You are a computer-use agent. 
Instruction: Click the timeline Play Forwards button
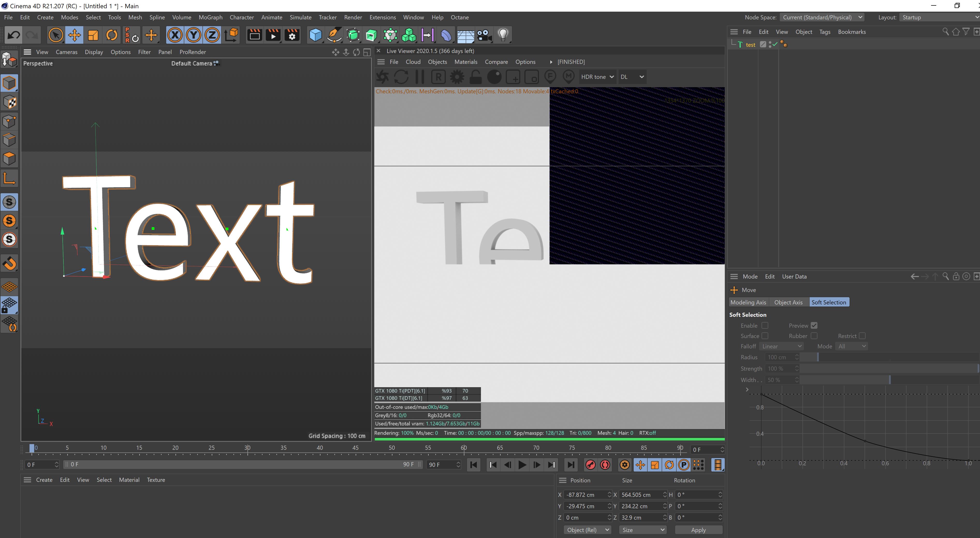point(522,465)
